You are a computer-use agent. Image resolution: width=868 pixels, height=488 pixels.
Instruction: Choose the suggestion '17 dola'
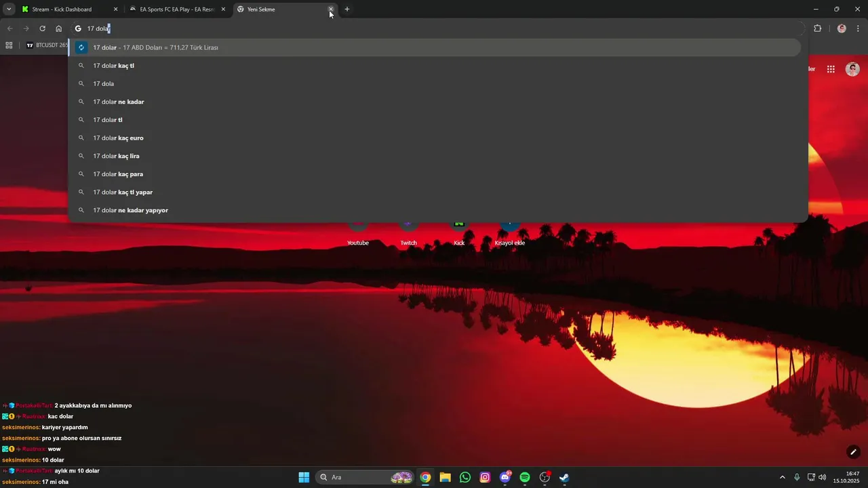[x=434, y=83]
